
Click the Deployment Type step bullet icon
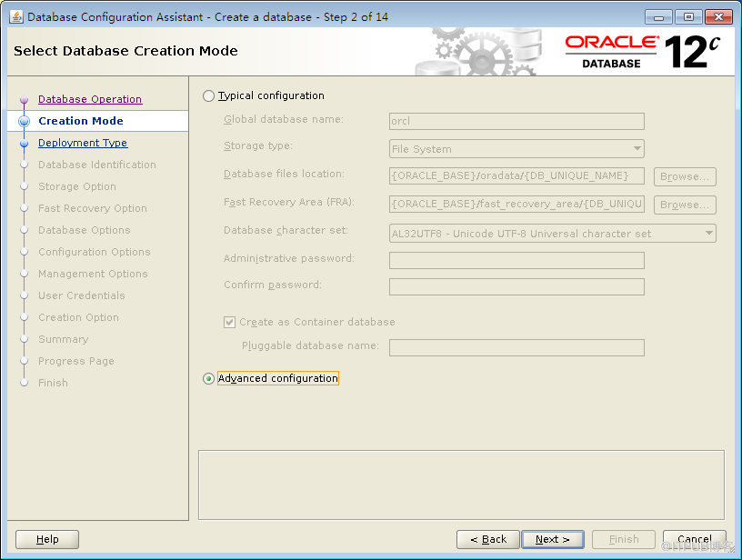click(25, 144)
